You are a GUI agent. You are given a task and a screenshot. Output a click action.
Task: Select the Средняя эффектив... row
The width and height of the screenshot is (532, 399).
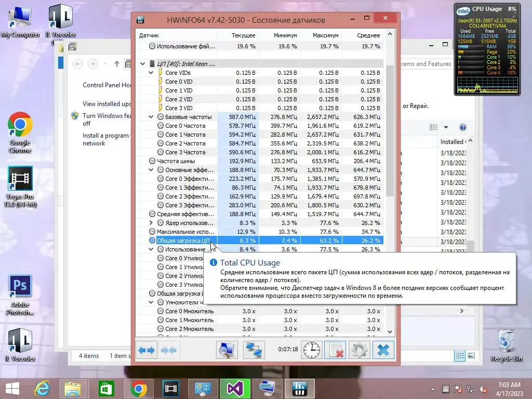[x=260, y=214]
